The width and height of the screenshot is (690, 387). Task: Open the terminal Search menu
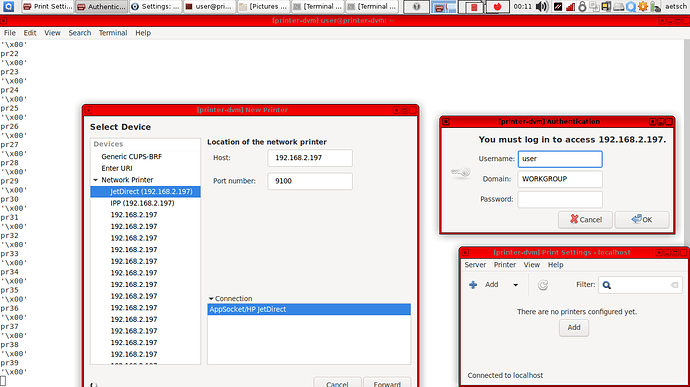point(80,33)
